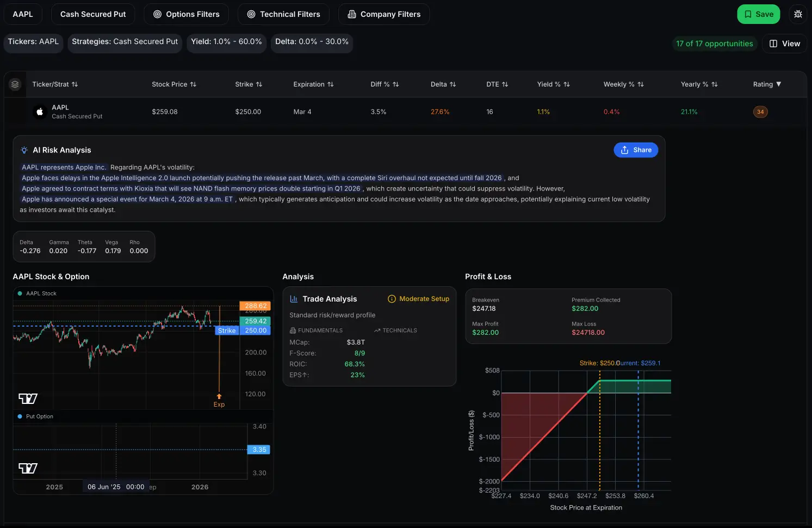The height and width of the screenshot is (528, 812).
Task: Click the Put Option legend label
Action: pyautogui.click(x=40, y=416)
